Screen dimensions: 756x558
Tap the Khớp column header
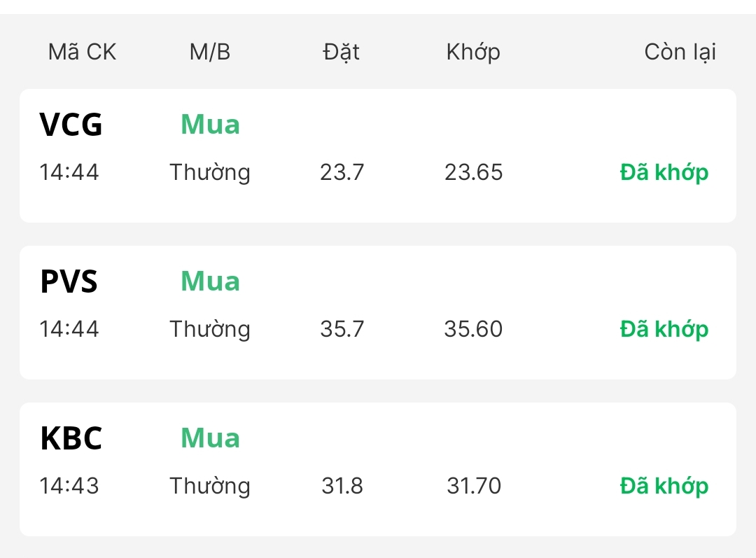(x=473, y=52)
